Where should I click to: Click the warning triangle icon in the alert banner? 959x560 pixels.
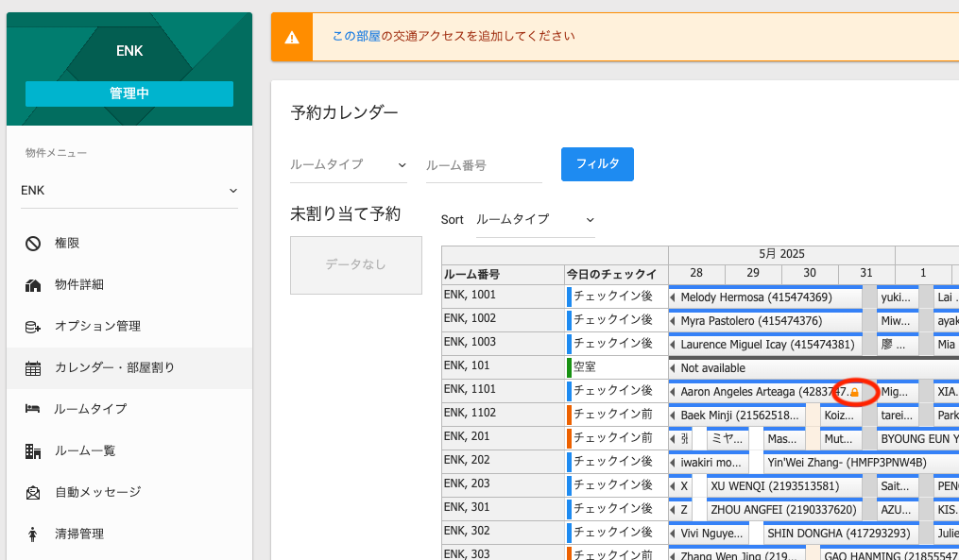click(x=292, y=37)
